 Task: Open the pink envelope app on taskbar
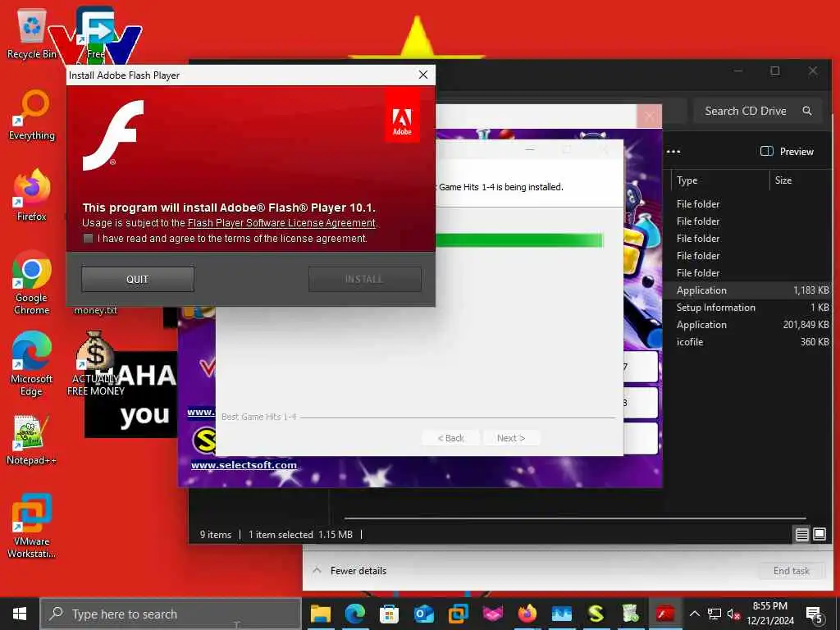click(x=493, y=614)
